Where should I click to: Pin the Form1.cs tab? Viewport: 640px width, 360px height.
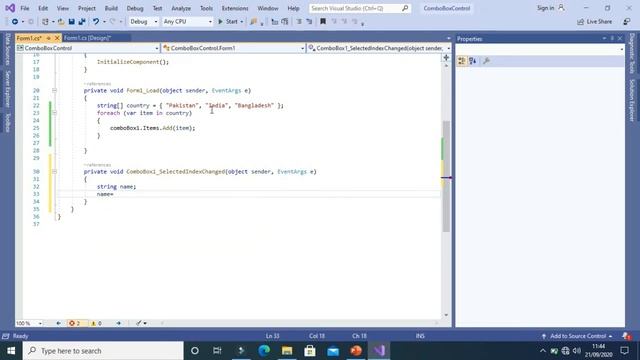click(48, 38)
